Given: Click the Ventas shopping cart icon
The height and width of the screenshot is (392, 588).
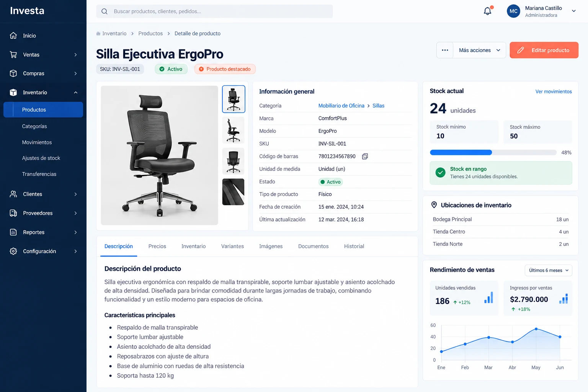Looking at the screenshot, I should [x=13, y=54].
